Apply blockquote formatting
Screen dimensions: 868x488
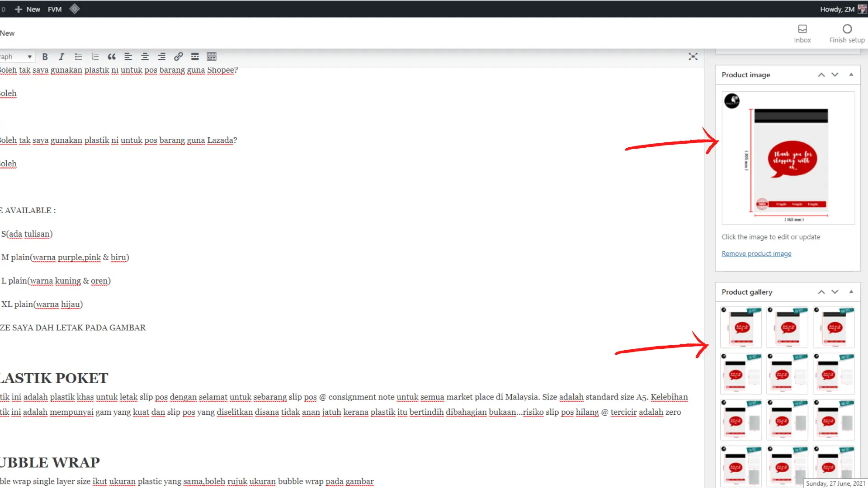(x=112, y=56)
